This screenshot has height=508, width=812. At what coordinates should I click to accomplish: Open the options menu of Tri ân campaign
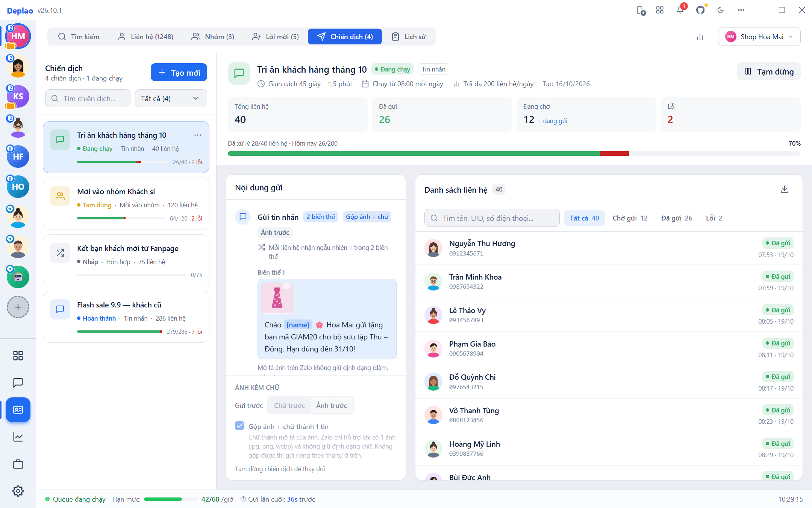click(x=198, y=135)
